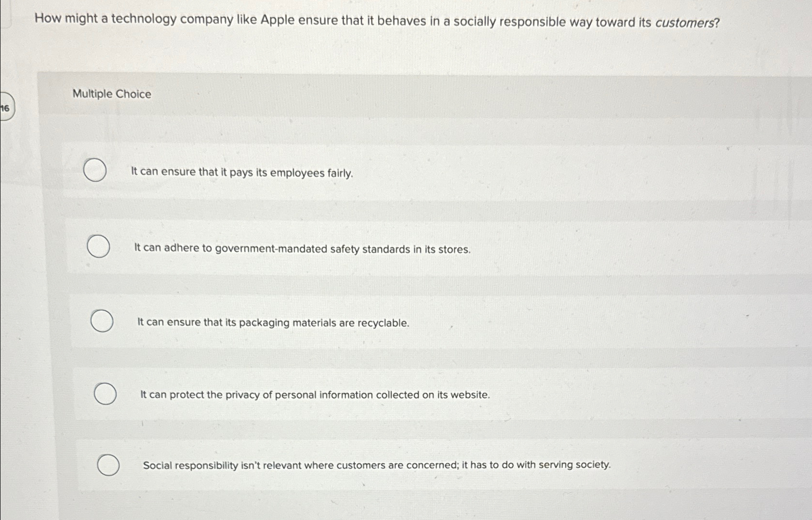Click the answer text 'It can ensure that it pays its employees fairly'

coord(241,173)
